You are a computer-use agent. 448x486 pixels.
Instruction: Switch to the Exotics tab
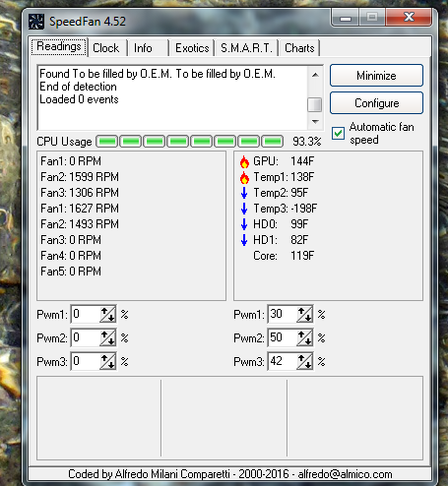(x=192, y=48)
